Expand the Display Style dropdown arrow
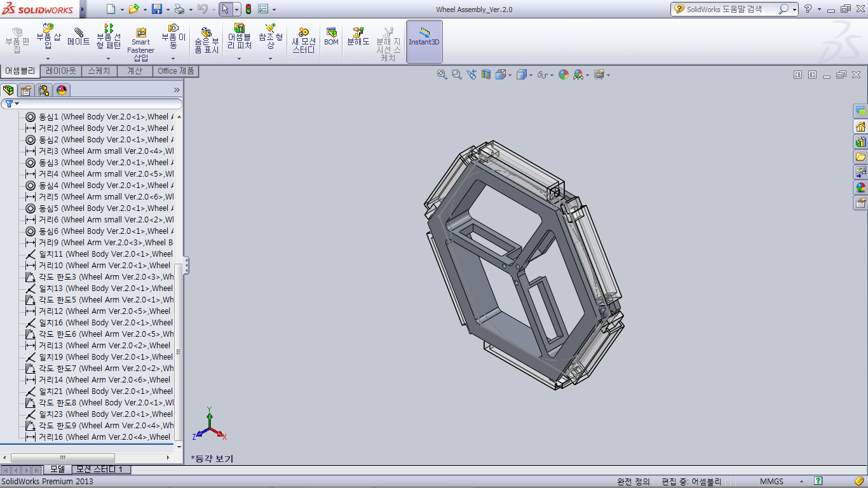The image size is (868, 488). [531, 75]
